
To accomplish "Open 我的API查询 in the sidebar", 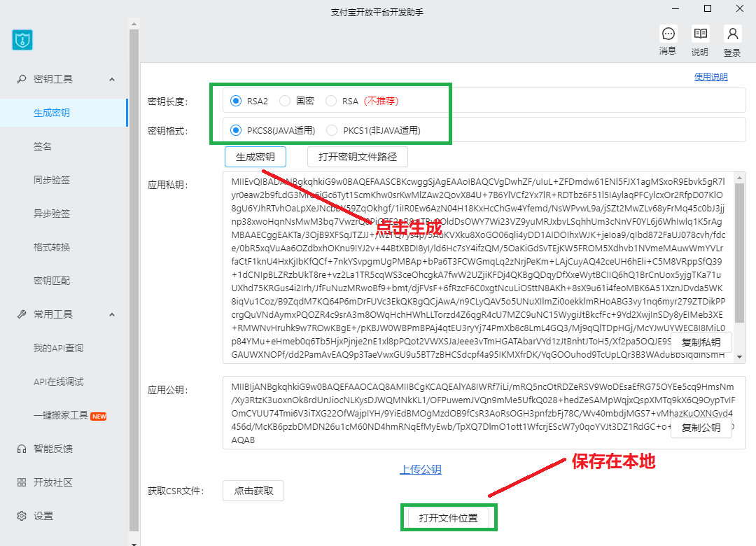I will [58, 348].
